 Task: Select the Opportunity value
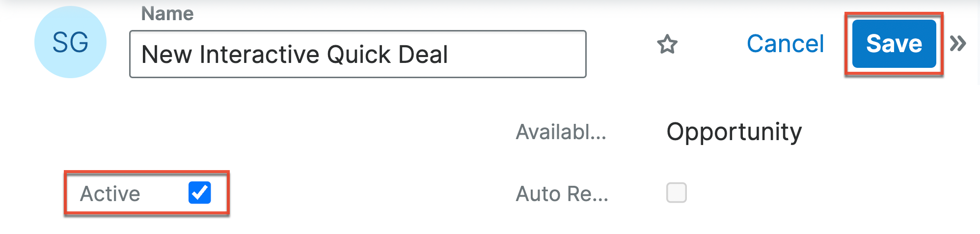coord(734,132)
